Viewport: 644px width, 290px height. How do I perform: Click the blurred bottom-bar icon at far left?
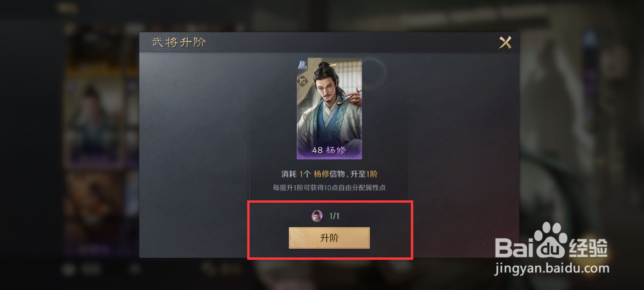pos(69,269)
